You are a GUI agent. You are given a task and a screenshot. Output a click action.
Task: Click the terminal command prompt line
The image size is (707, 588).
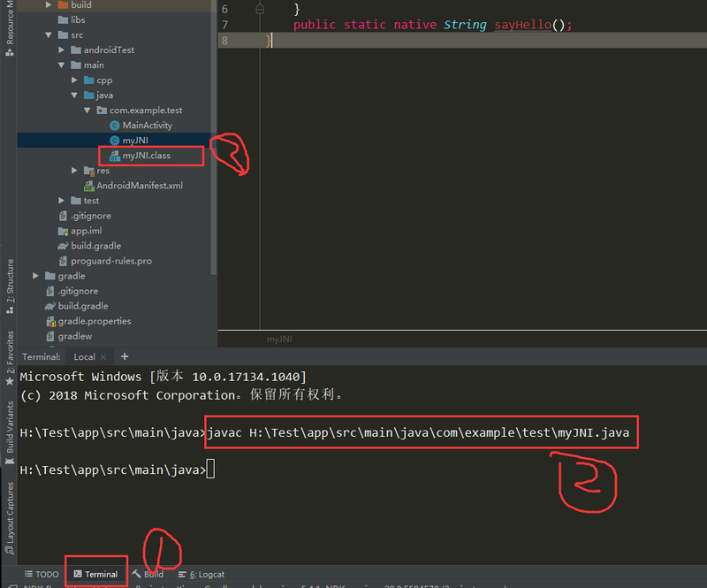[118, 470]
